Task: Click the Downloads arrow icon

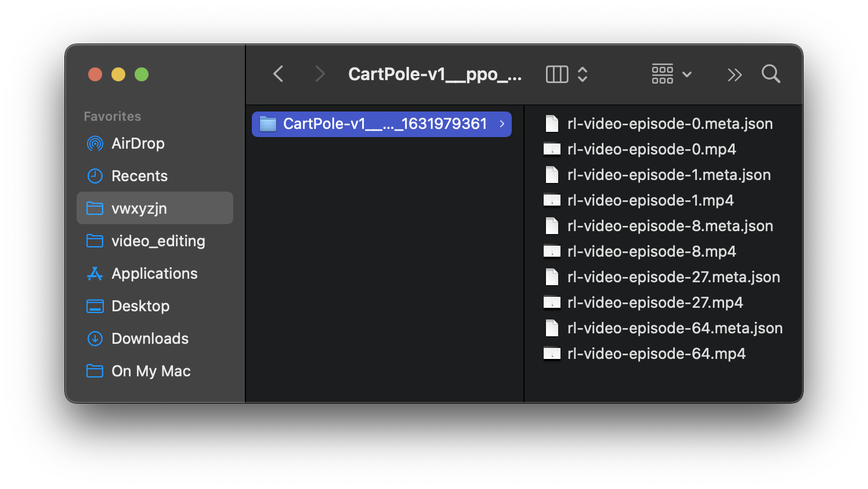Action: 95,339
